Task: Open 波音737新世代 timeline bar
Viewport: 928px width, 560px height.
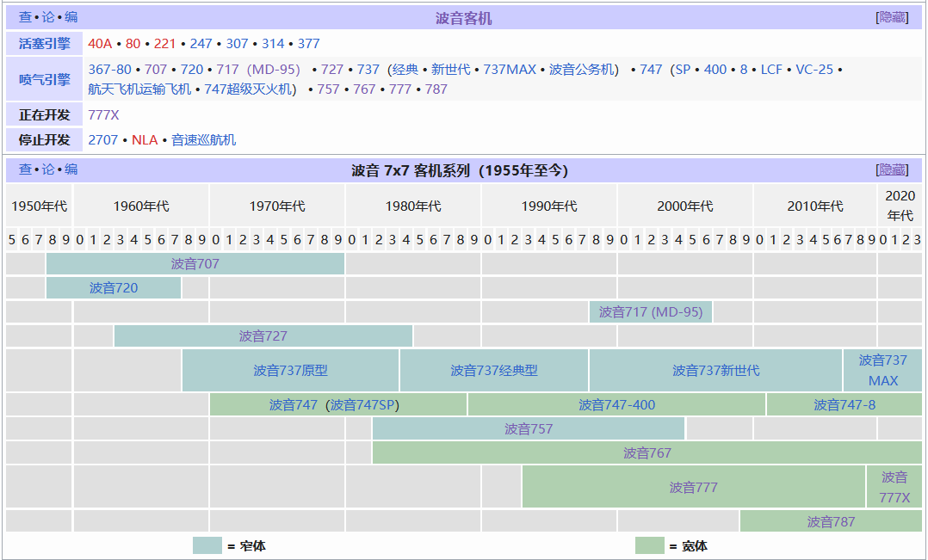Action: 715,371
